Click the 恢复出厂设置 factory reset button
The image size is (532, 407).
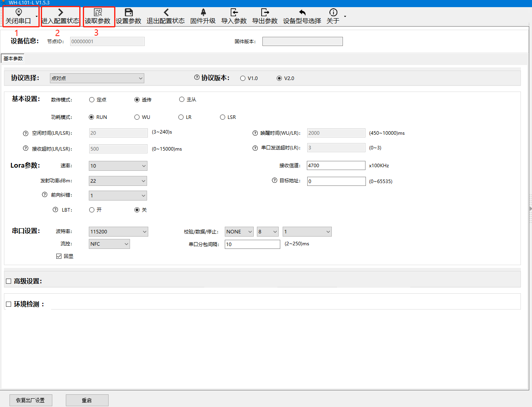(31, 400)
